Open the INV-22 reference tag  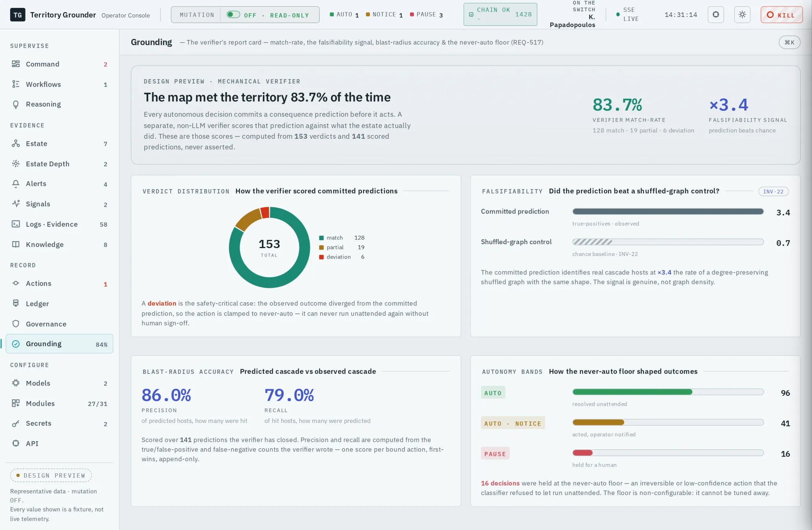tap(773, 191)
